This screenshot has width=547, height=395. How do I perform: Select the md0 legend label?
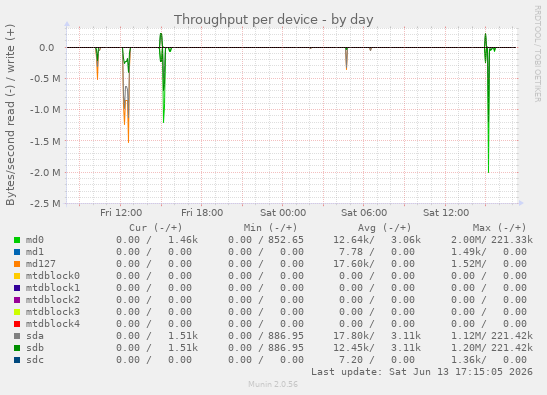[35, 240]
